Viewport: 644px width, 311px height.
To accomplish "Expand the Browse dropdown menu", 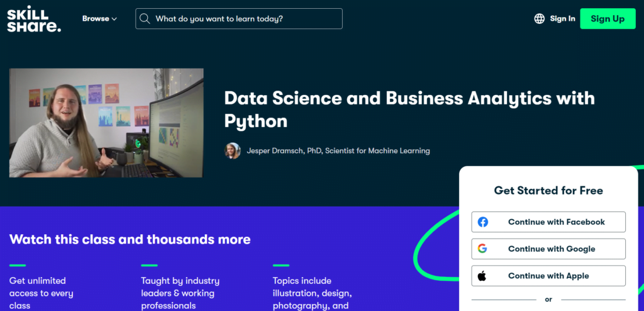I will 99,18.
